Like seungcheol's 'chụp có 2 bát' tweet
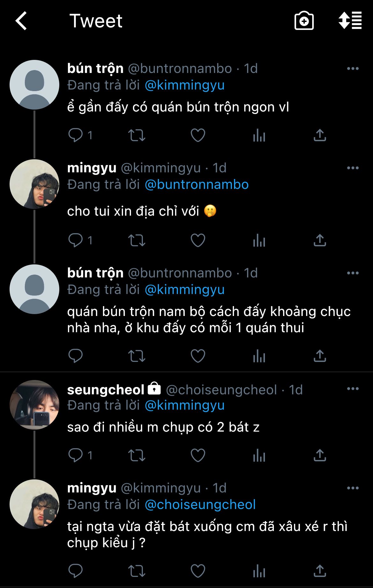 198,455
